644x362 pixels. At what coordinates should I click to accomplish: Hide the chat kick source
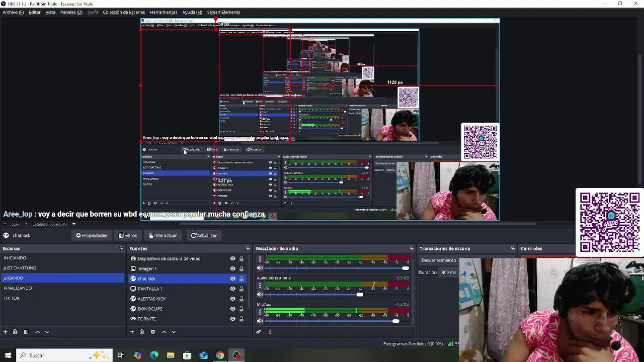click(232, 279)
